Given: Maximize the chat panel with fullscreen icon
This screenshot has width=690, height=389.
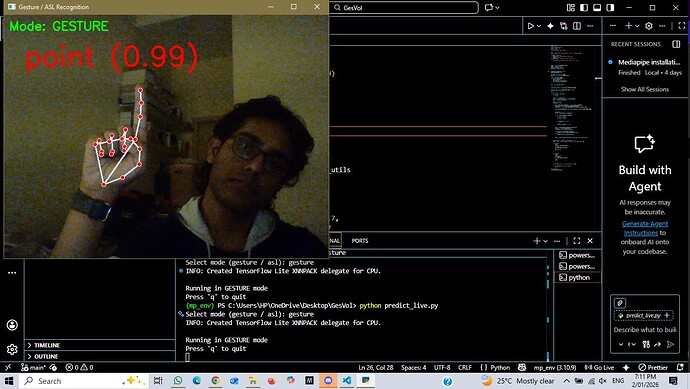Looking at the screenshot, I should click(x=682, y=26).
